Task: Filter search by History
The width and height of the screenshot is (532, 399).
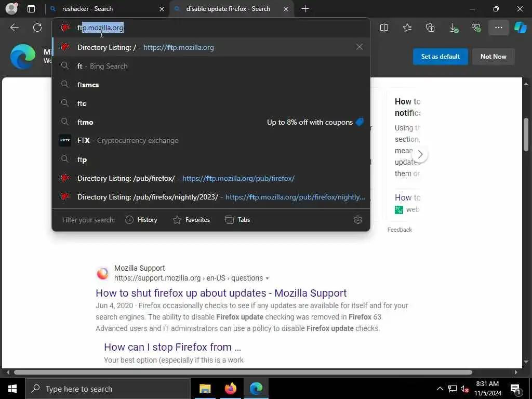Action: [141, 220]
